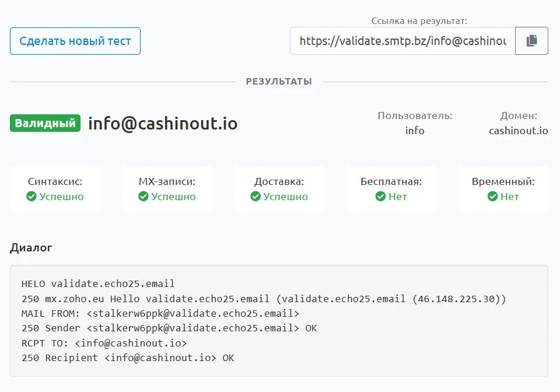Click the Ссылка на результат label

419,20
